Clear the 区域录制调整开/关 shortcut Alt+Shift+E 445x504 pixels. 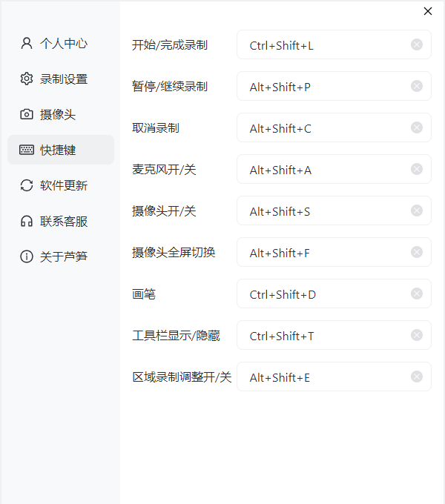[417, 377]
